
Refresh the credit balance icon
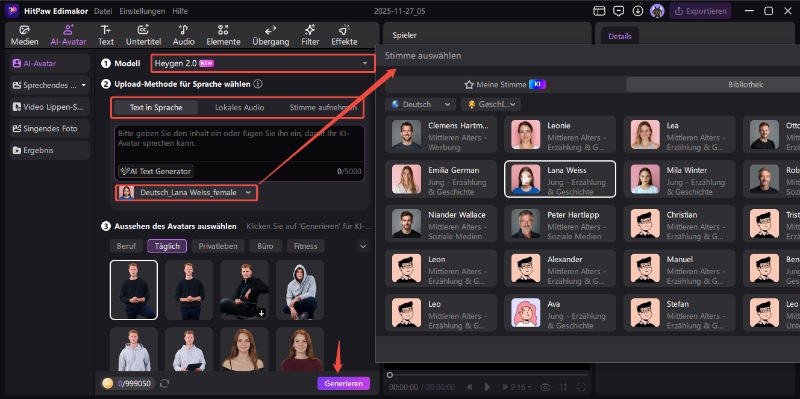164,383
